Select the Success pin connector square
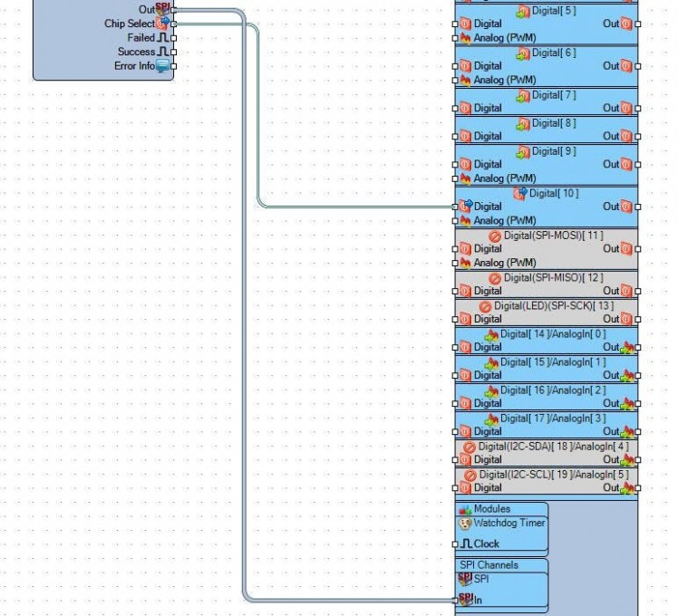678x616 pixels. (173, 52)
